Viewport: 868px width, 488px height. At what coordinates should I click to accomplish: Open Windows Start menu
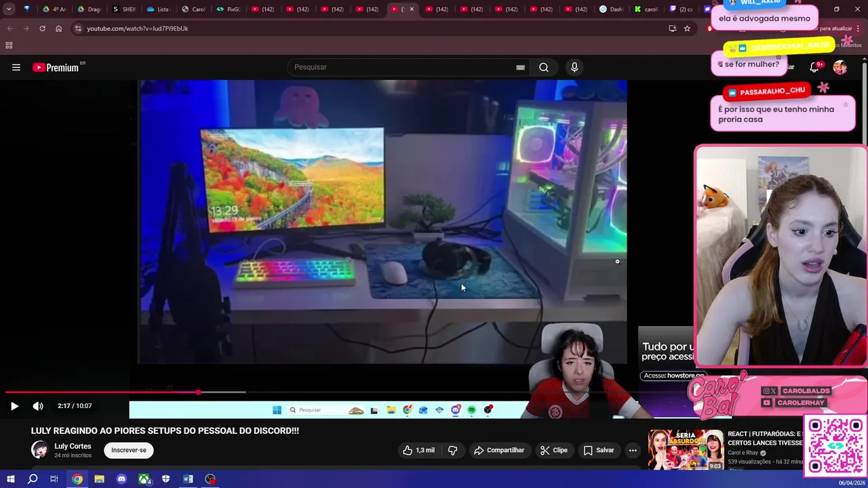(10, 479)
